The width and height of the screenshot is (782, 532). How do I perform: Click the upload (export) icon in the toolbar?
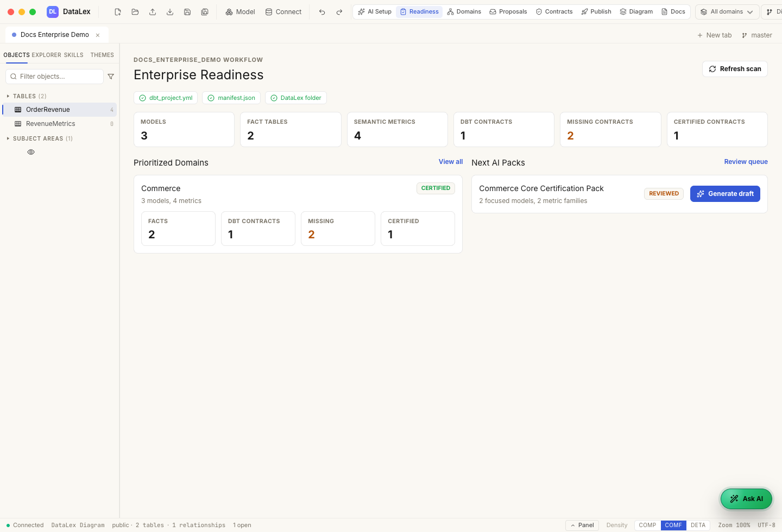(x=153, y=12)
